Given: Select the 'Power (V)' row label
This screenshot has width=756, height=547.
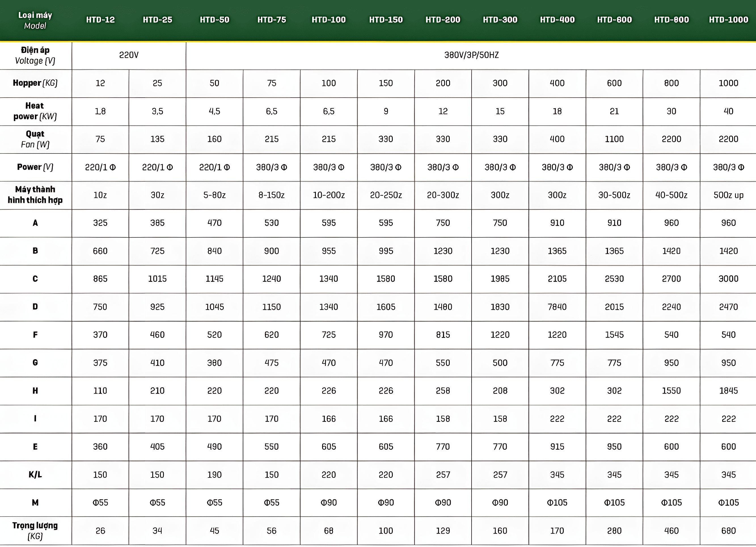Looking at the screenshot, I should [x=35, y=167].
